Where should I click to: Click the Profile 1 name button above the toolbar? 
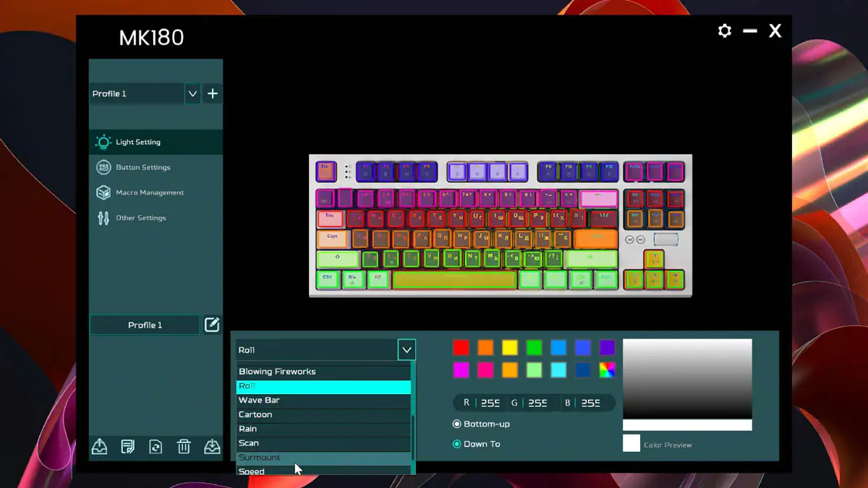click(x=145, y=325)
